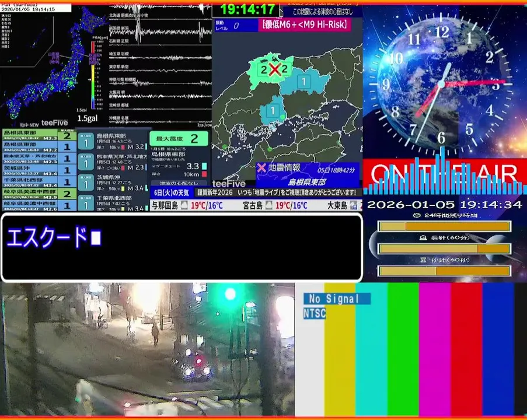Open the night street camera feed
The height and width of the screenshot is (420, 527).
[x=148, y=349]
